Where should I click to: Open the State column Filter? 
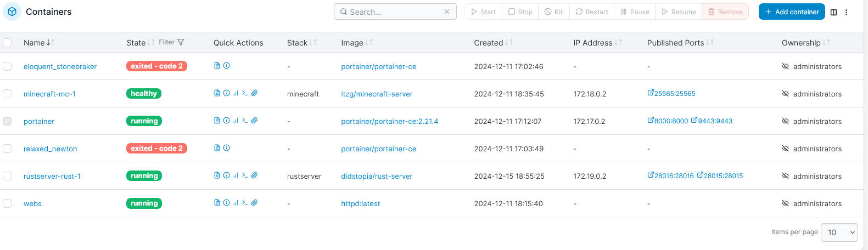point(171,42)
